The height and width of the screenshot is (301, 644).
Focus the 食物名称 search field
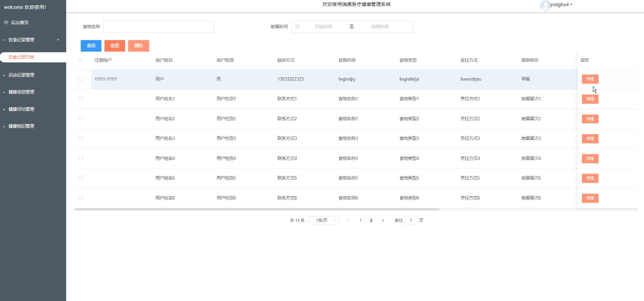159,26
